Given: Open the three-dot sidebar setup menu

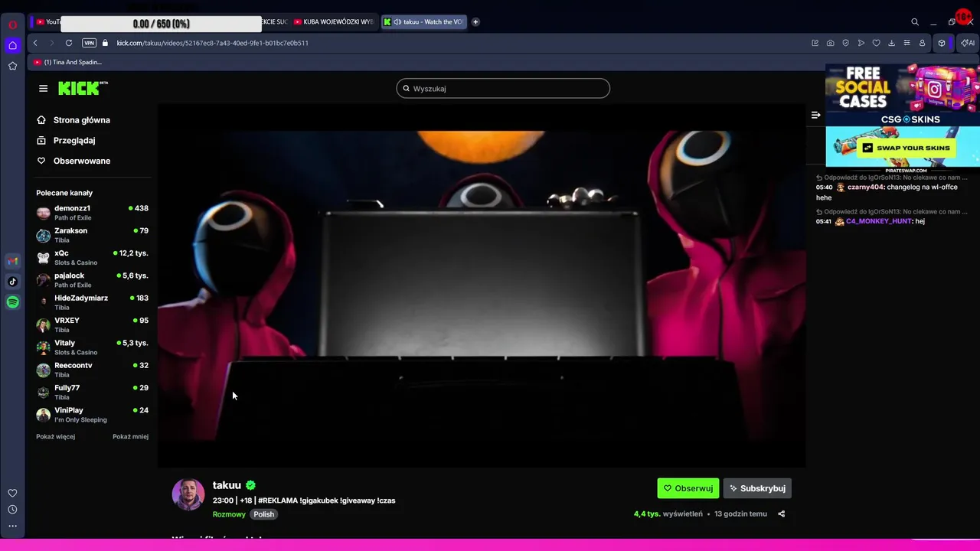Looking at the screenshot, I should tap(12, 526).
